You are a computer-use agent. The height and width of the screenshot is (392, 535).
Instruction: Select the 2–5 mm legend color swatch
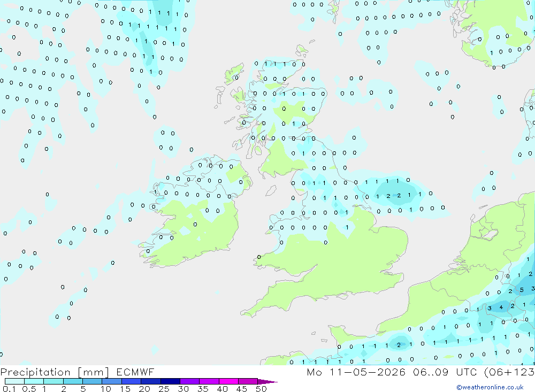point(73,381)
